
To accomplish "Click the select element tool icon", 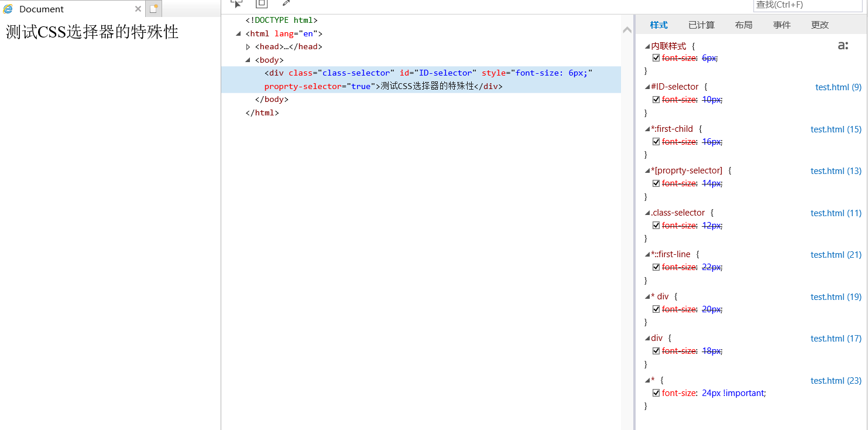I will 236,3.
